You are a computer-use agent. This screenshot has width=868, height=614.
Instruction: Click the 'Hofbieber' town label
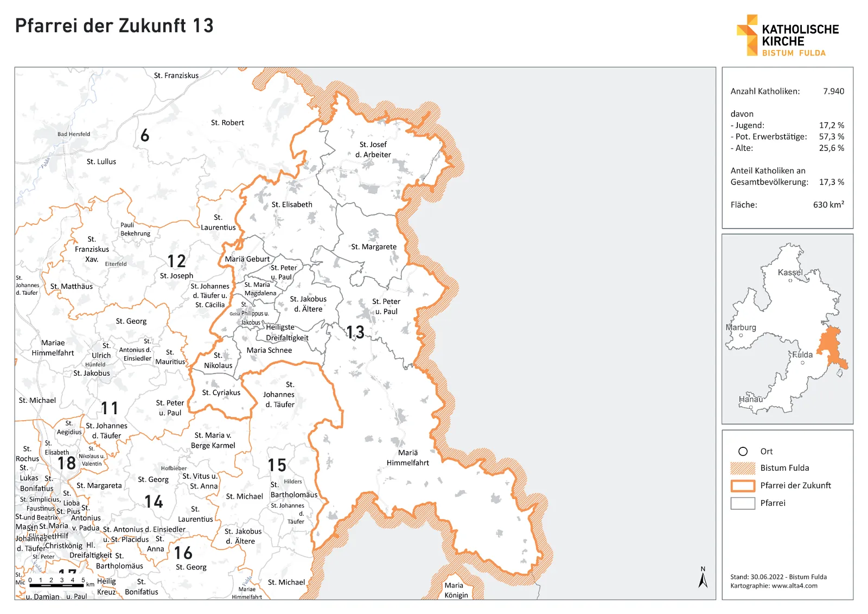(x=174, y=469)
